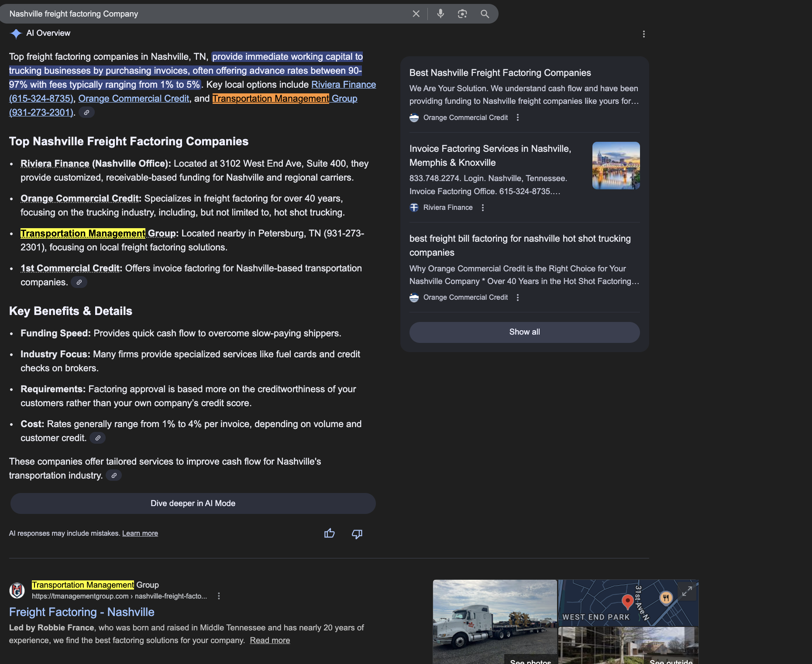Open the three-dot menu next to the Transportation Management result
This screenshot has height=664, width=812.
click(219, 596)
